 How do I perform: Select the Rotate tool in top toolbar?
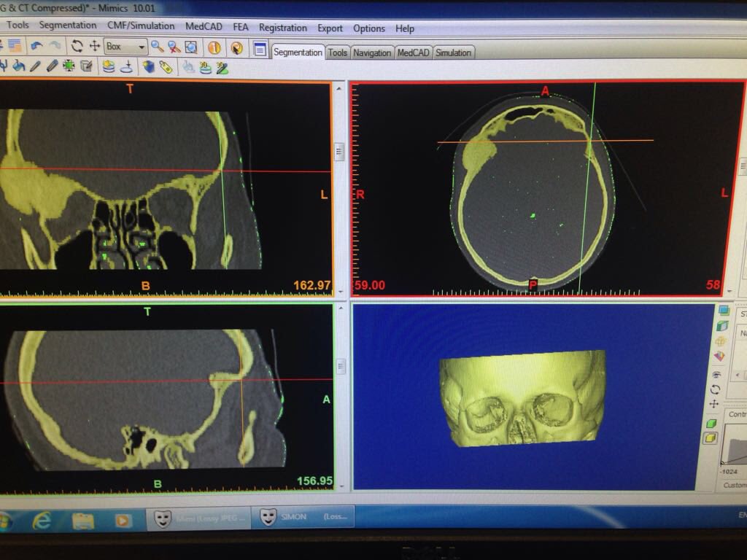tap(77, 46)
